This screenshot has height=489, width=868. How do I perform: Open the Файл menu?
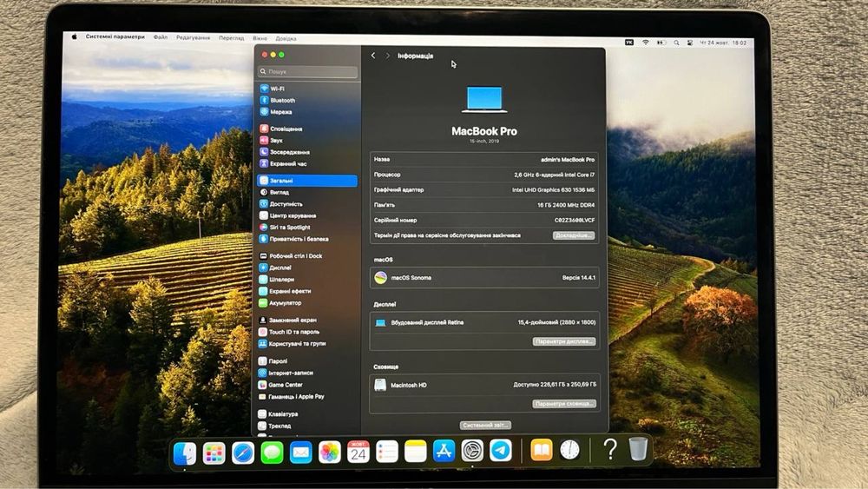point(161,37)
